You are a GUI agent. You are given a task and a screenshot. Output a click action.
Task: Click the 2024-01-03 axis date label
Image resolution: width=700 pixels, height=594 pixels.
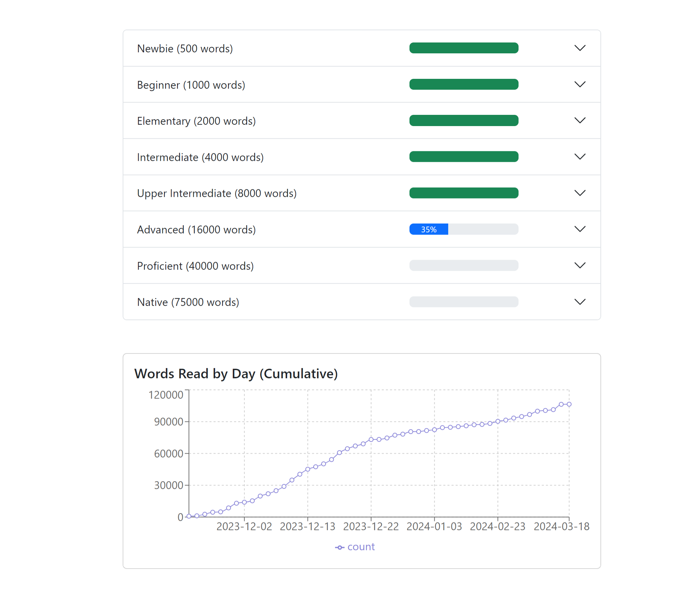pyautogui.click(x=434, y=526)
